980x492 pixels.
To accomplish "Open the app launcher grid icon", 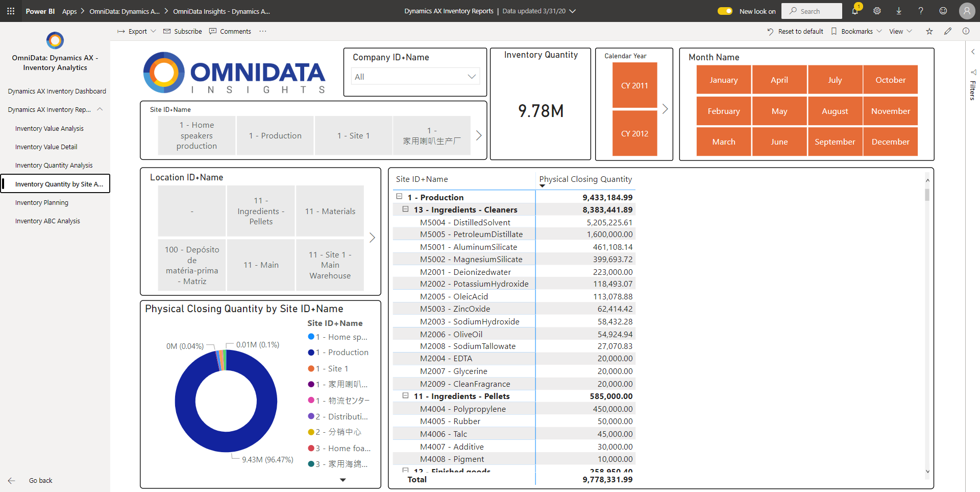I will tap(11, 11).
